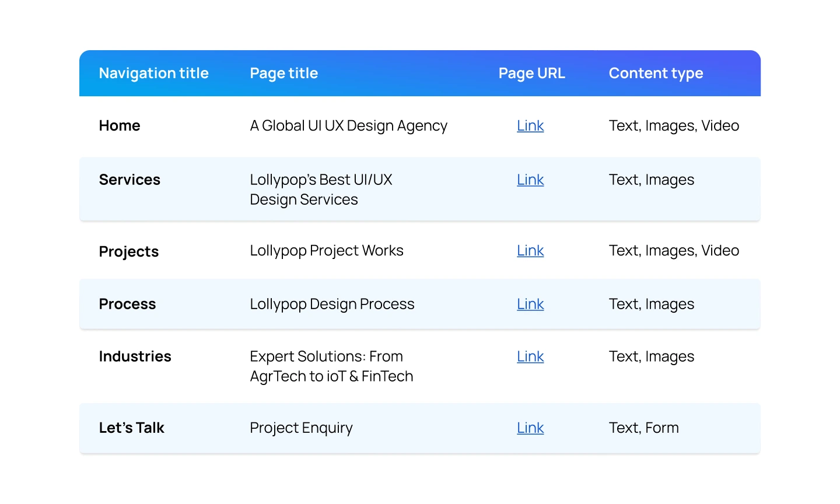
Task: Click 'Project Enquiry' page title
Action: pyautogui.click(x=301, y=428)
